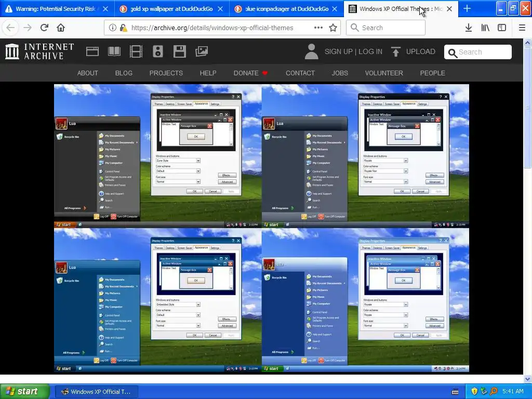This screenshot has width=532, height=399.
Task: Click the upload arrow icon
Action: point(395,51)
